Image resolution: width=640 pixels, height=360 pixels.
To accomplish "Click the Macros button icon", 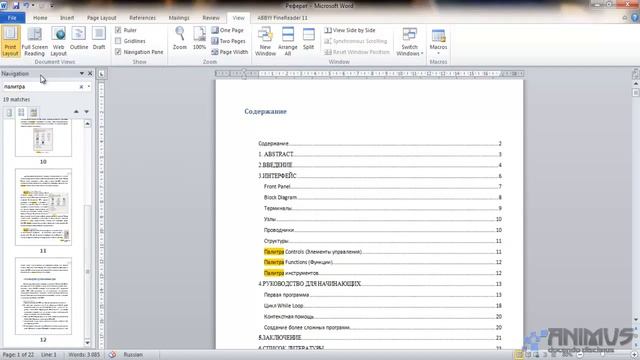I will (438, 36).
